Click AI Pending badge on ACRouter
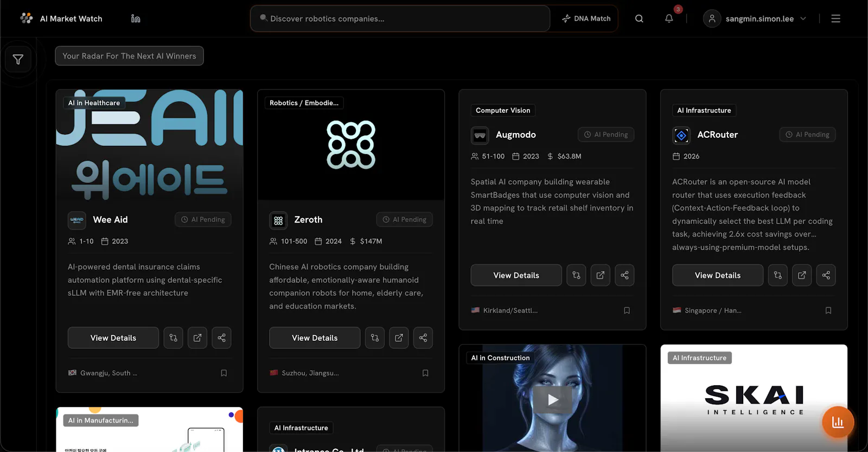This screenshot has width=868, height=452. [x=808, y=135]
